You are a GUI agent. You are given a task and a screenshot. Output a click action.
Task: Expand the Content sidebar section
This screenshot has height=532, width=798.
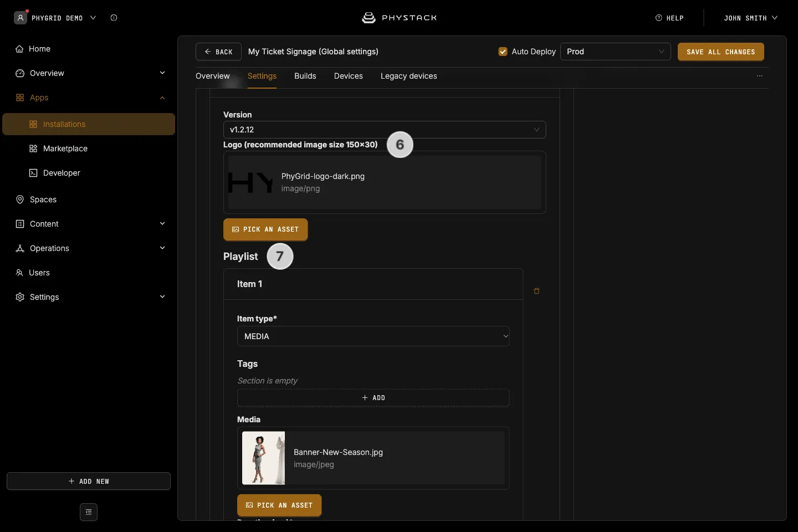pos(162,224)
